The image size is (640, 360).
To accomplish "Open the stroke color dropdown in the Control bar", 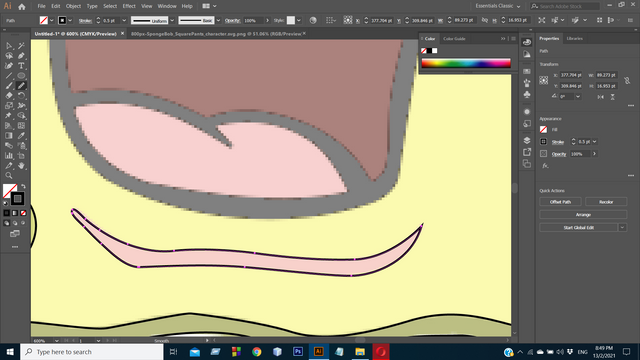I will click(70, 20).
